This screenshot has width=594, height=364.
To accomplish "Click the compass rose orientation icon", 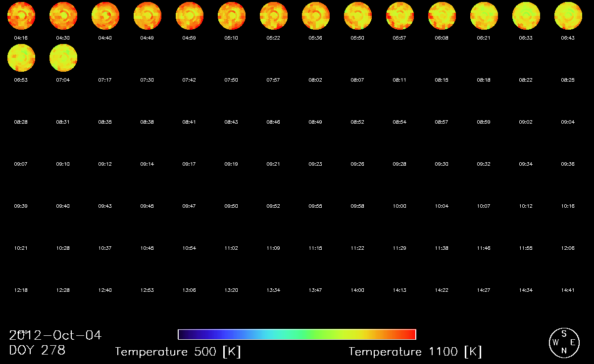I will (564, 342).
